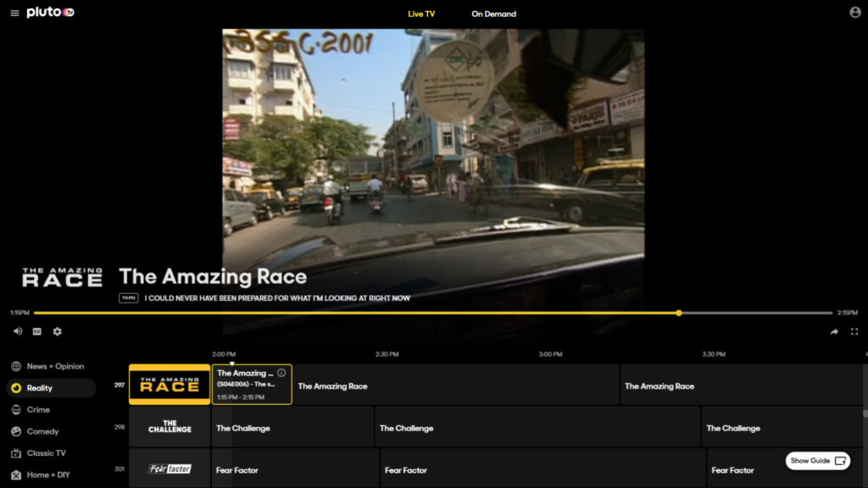
Task: Select Crime category icon
Action: pos(16,409)
